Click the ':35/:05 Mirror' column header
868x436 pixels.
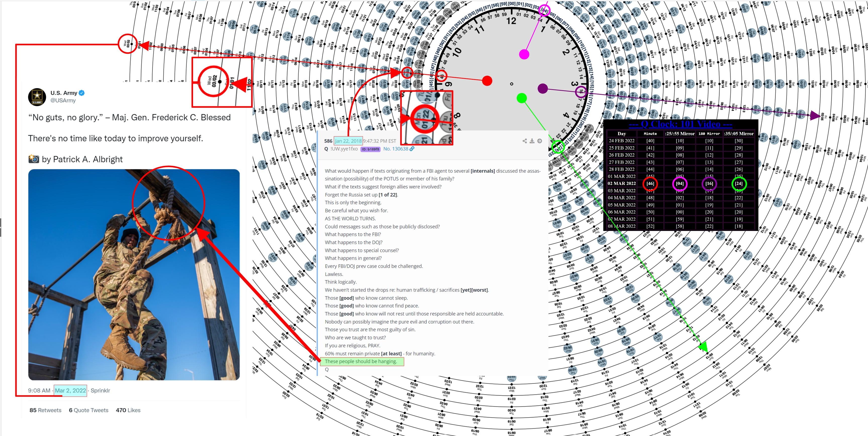point(739,133)
